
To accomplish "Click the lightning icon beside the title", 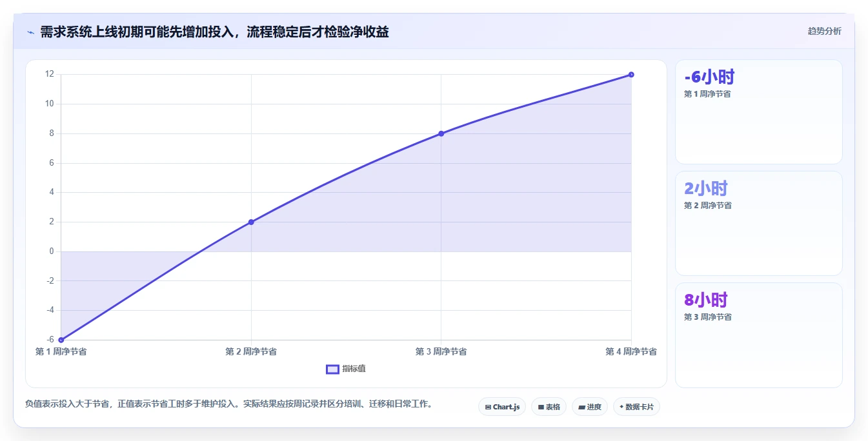I will pyautogui.click(x=30, y=32).
